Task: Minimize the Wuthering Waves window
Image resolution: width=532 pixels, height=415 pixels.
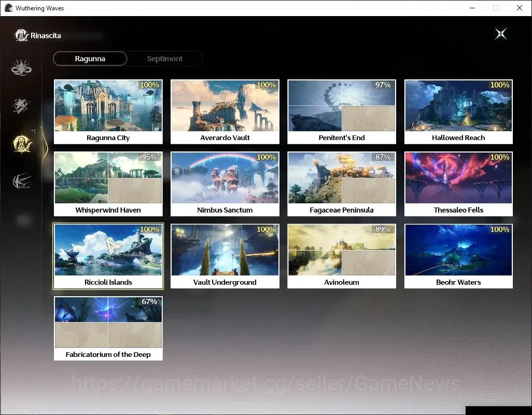Action: 472,8
